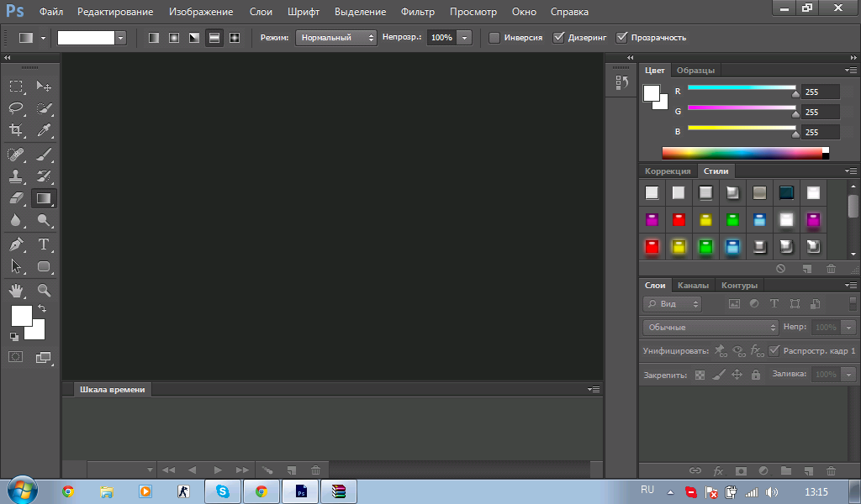Select the Hand tool
This screenshot has height=504, width=861.
(16, 291)
